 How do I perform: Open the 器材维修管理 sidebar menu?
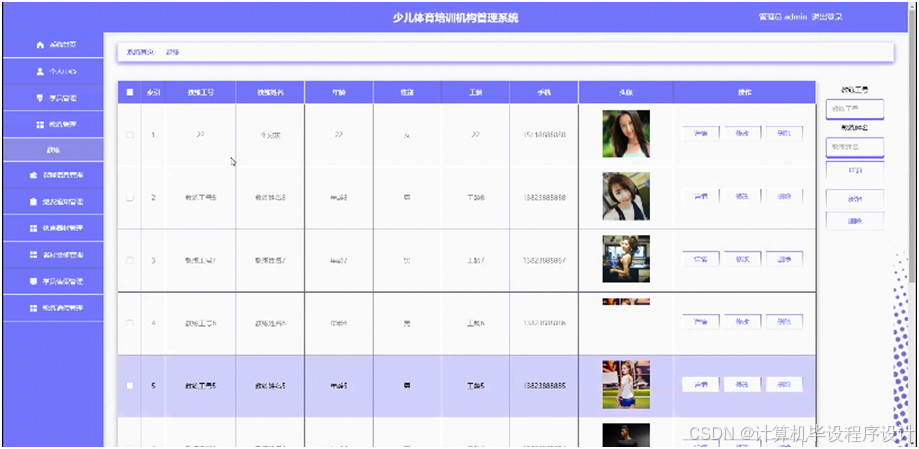click(53, 255)
